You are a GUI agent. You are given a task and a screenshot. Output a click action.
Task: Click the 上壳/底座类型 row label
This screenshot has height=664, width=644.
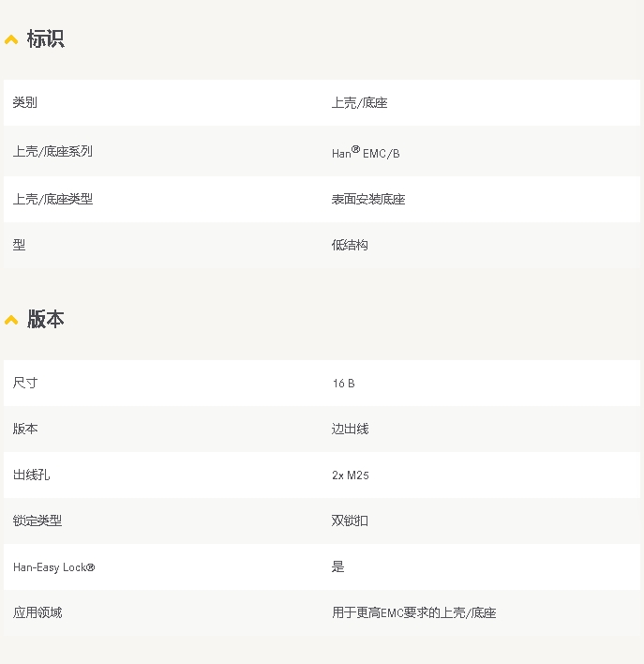52,199
